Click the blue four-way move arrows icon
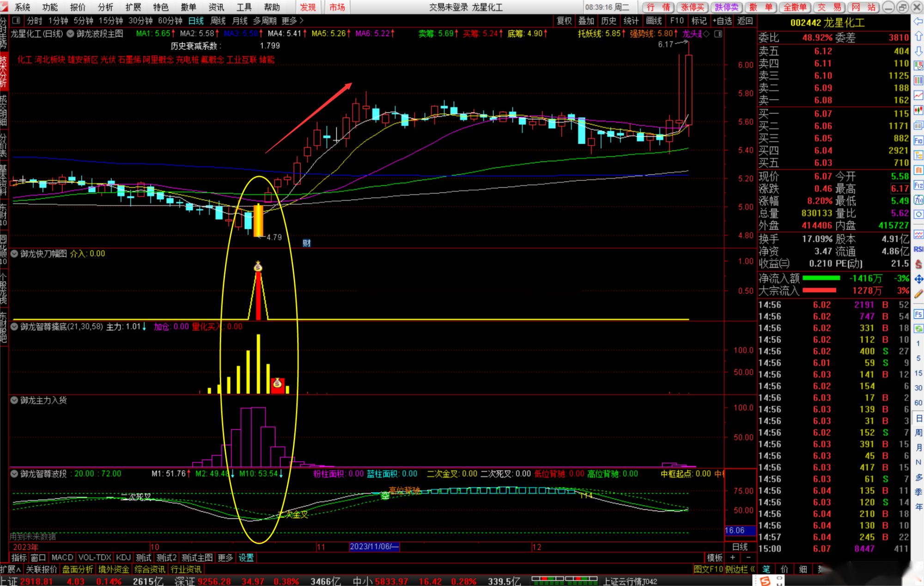 pyautogui.click(x=918, y=279)
